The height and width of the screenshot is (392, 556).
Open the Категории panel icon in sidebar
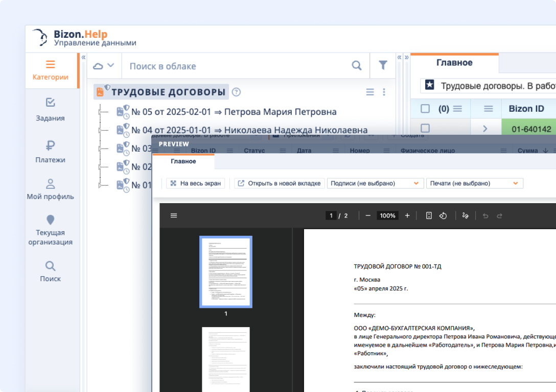coord(50,65)
